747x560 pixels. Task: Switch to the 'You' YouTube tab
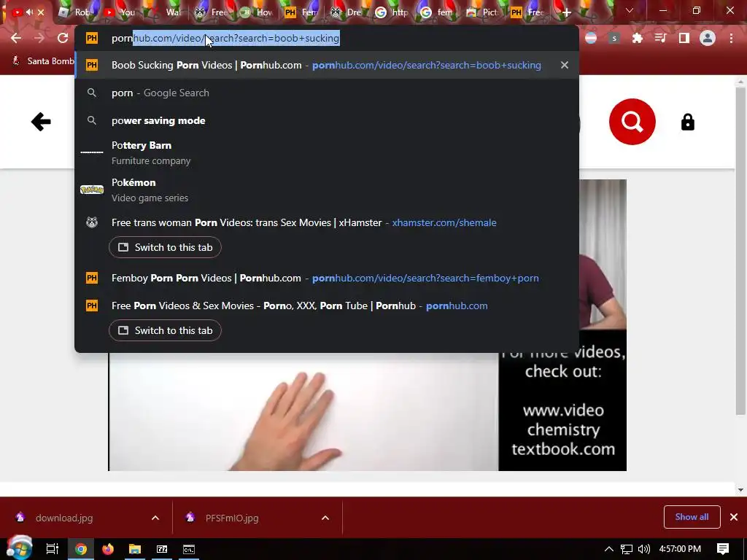pos(119,12)
